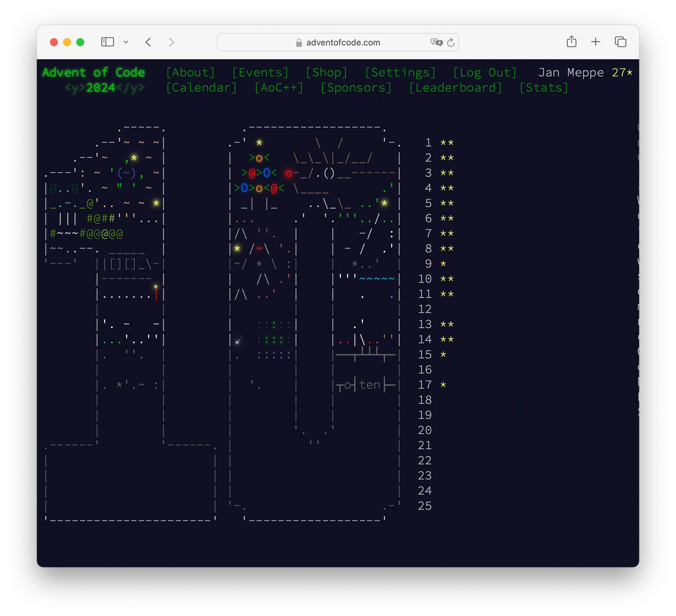
Task: Open the [About] menu link
Action: [x=190, y=72]
